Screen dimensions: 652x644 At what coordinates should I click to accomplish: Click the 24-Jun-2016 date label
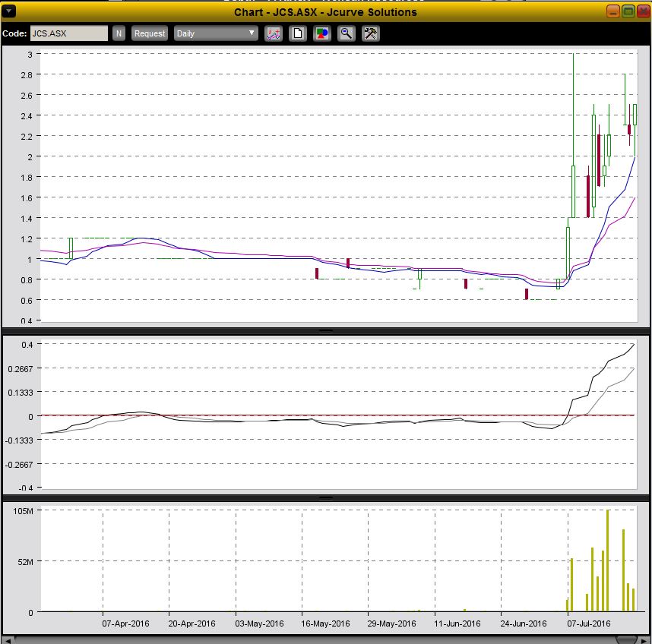click(x=524, y=623)
